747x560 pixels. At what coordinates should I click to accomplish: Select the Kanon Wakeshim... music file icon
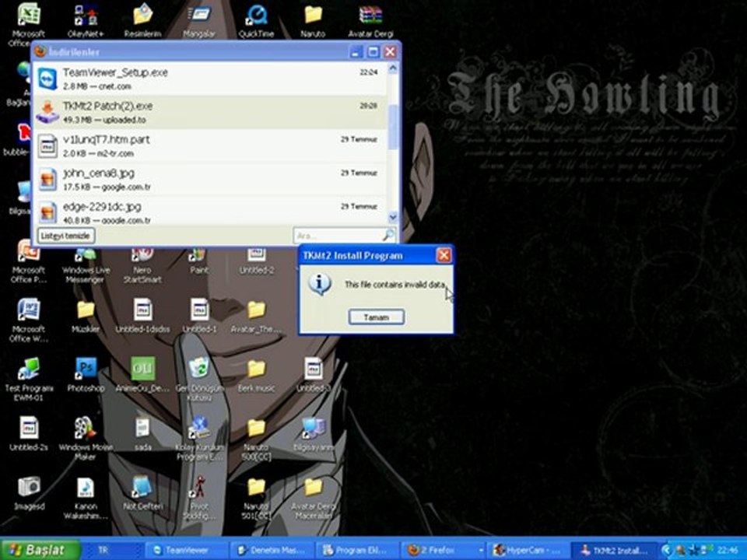click(x=86, y=497)
